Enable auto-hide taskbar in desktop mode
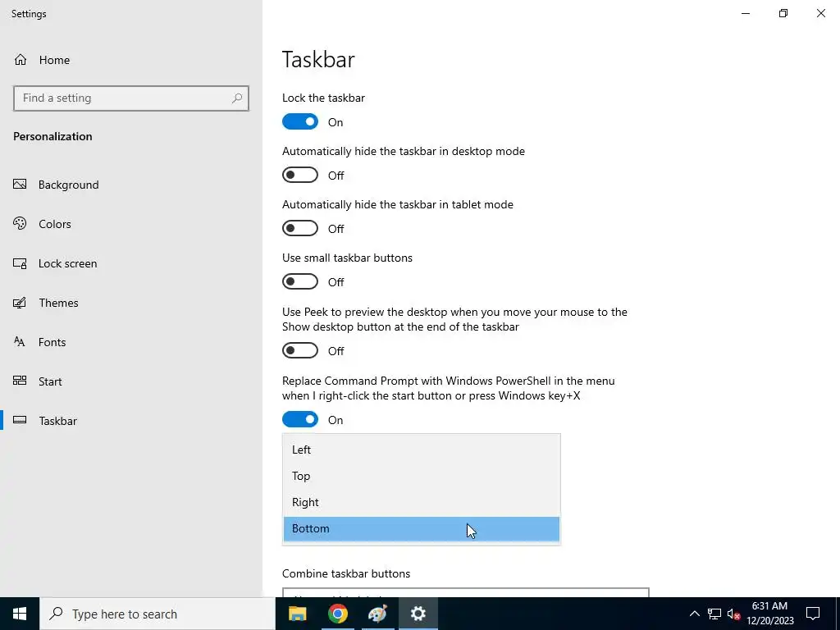Viewport: 840px width, 630px height. [x=300, y=176]
